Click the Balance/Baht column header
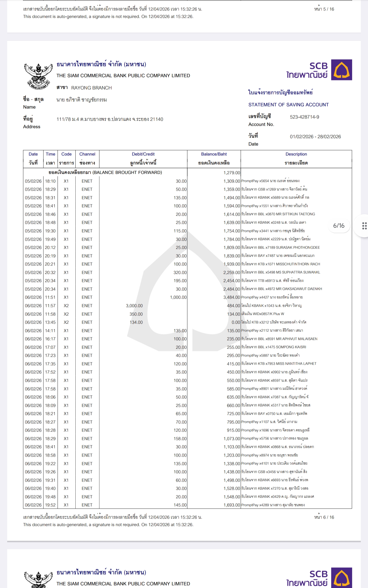The image size is (368, 588). pos(214,158)
